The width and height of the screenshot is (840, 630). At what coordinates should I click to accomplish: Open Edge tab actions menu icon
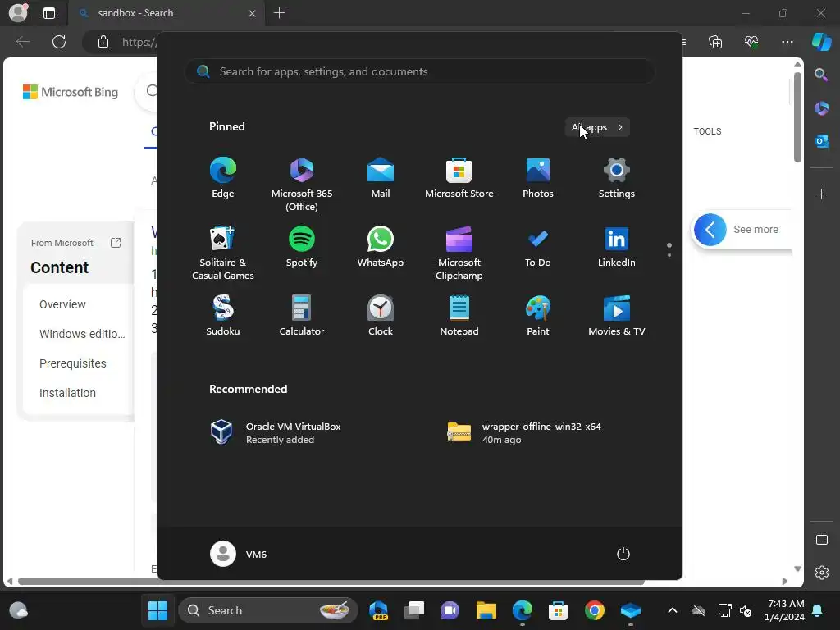click(x=49, y=13)
